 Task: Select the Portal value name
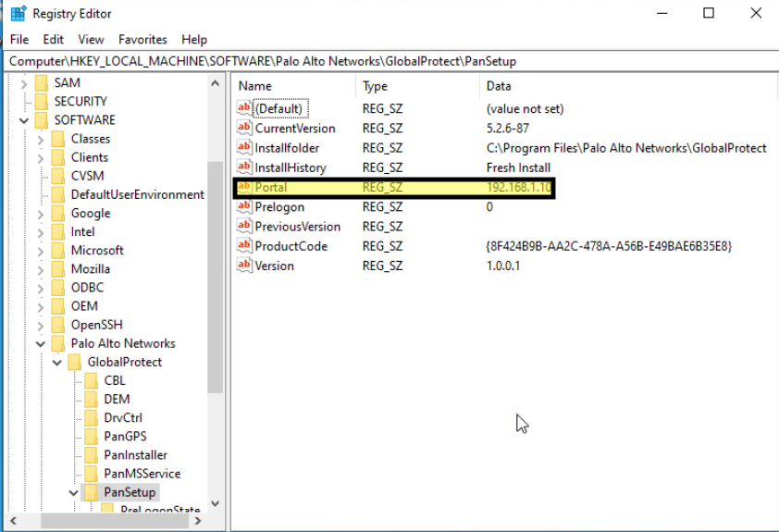pos(271,187)
